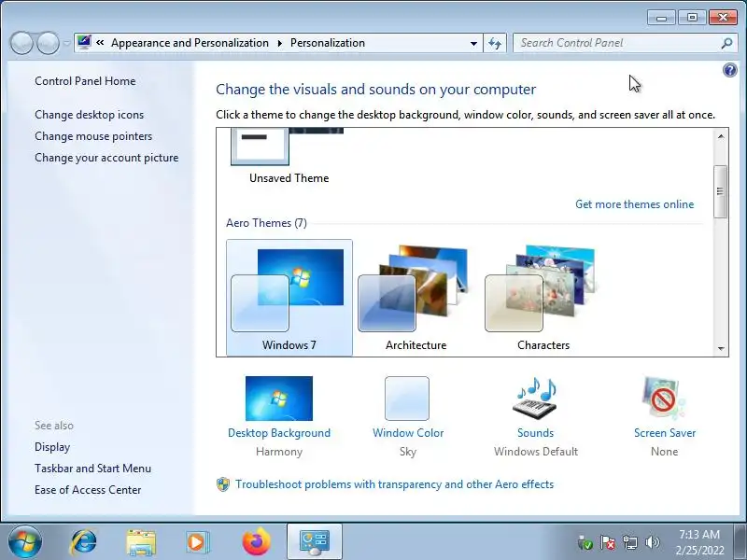Click the network tray icon
Screen dimensions: 747x560
630,542
